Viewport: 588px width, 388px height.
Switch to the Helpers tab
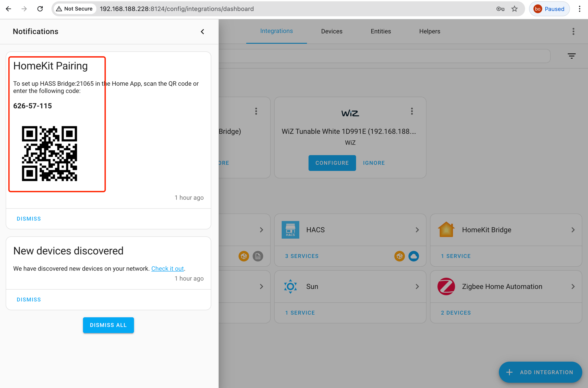pos(429,31)
